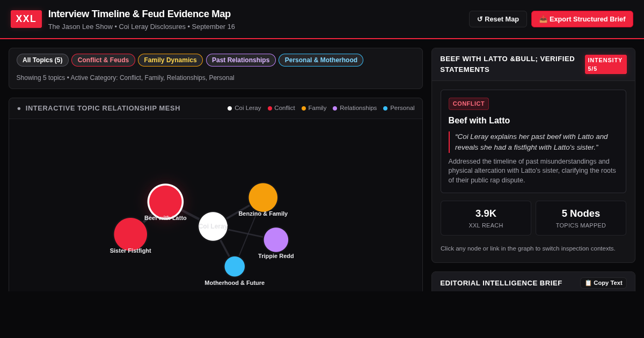Click the Coi Leray legend dot
This screenshot has width=644, height=338.
[230, 108]
